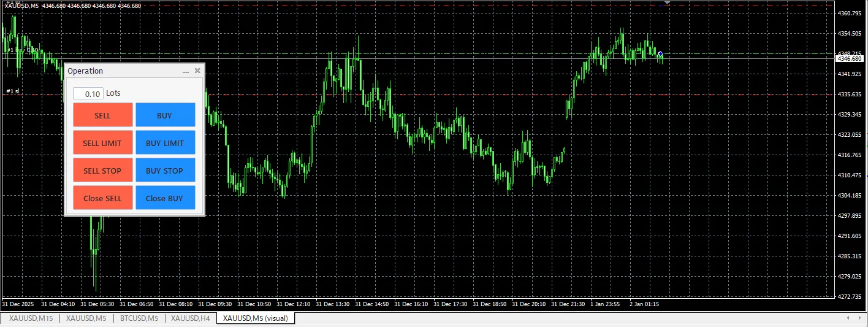
Task: Click the current price label 4346.680
Action: (850, 59)
